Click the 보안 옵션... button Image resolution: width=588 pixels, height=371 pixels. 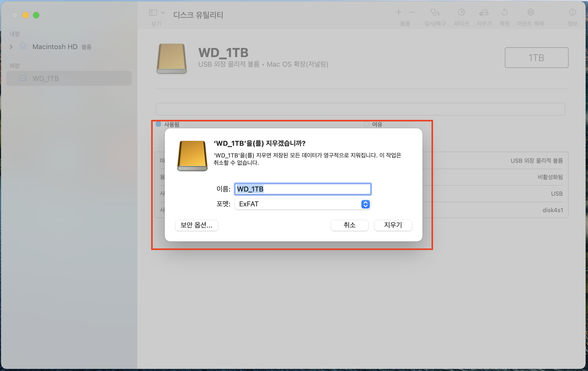click(x=196, y=225)
